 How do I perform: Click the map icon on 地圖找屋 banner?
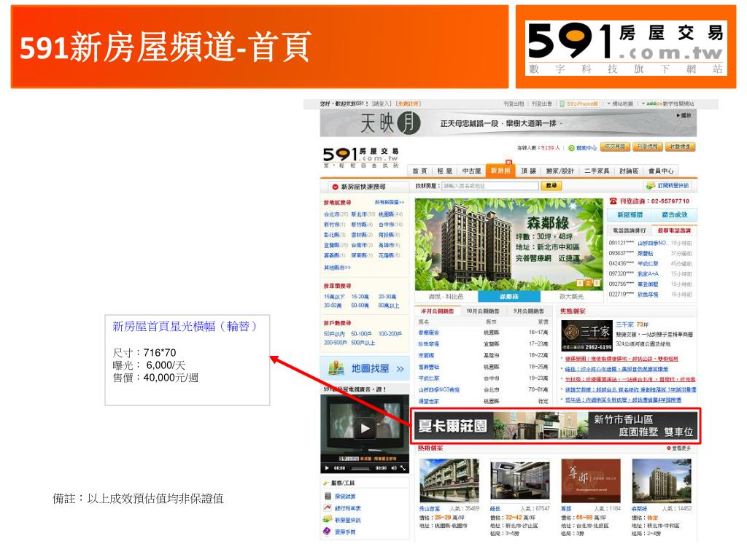point(336,368)
